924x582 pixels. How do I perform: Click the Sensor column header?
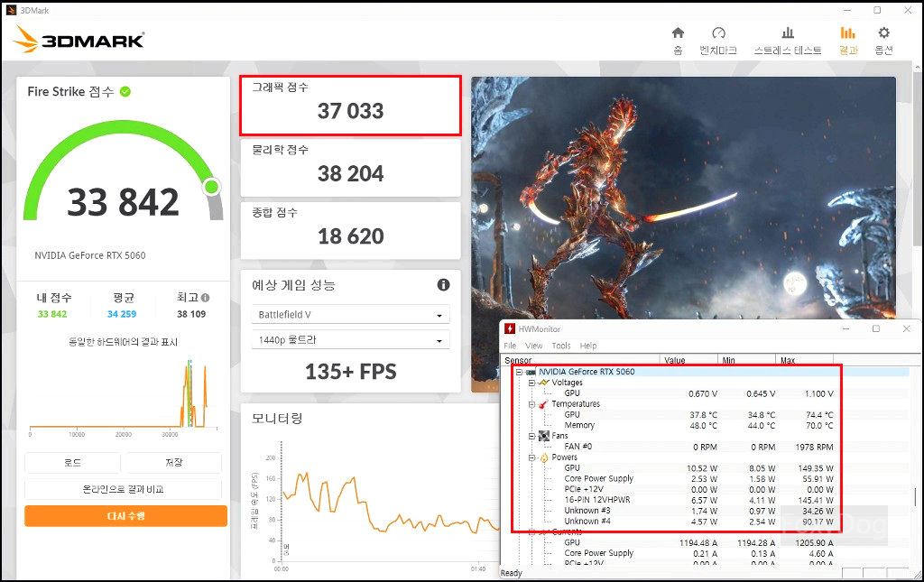(x=580, y=360)
